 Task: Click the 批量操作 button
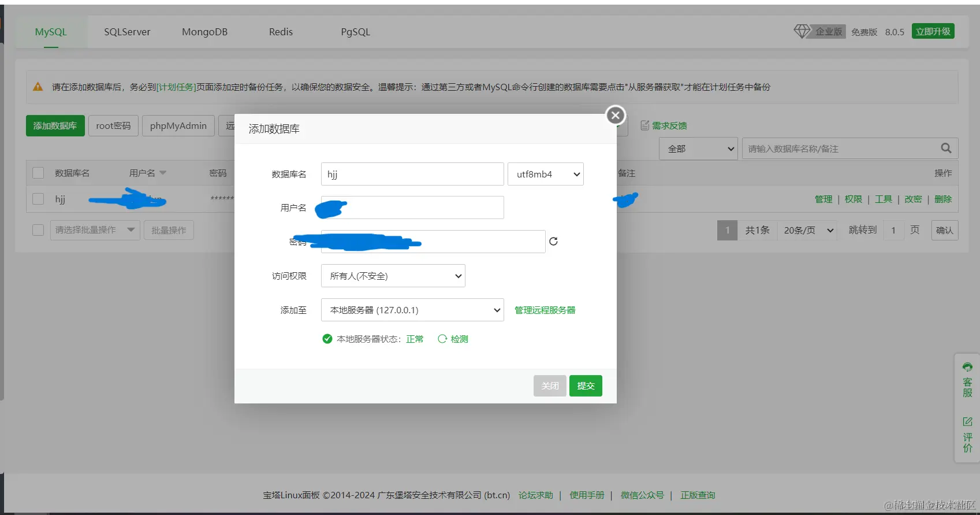coord(169,230)
